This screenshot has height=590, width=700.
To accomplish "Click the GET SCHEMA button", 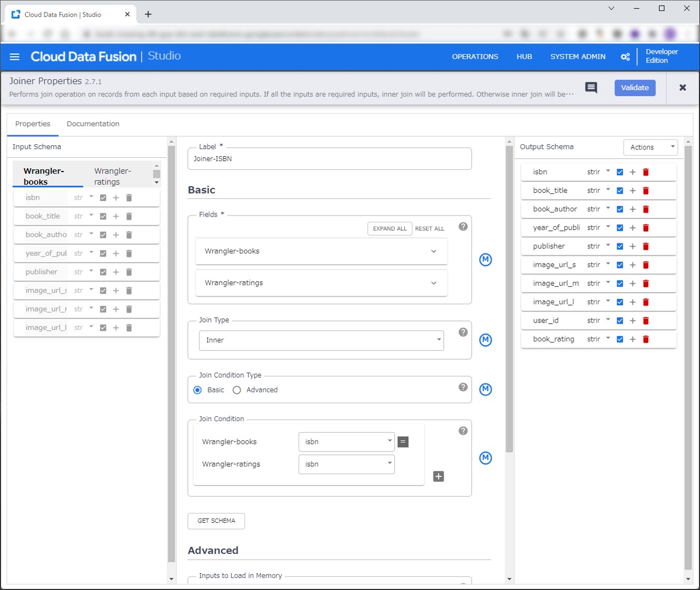I will tap(216, 521).
